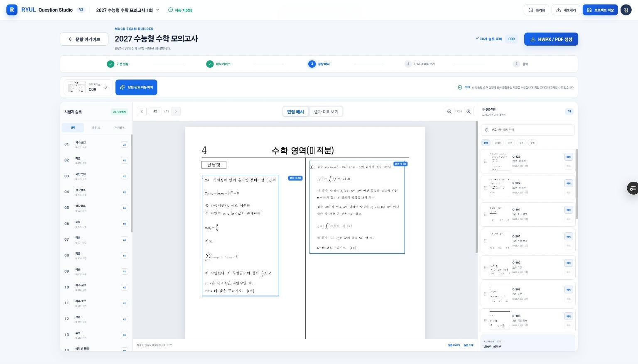Image resolution: width=638 pixels, height=364 pixels.
Task: Select the 전체 filter chip in 문항은행
Action: (486, 143)
